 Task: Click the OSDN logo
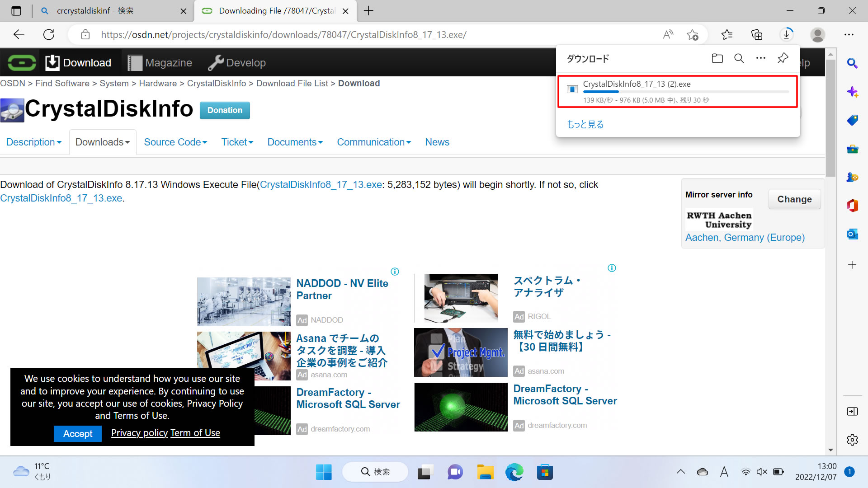pyautogui.click(x=22, y=63)
